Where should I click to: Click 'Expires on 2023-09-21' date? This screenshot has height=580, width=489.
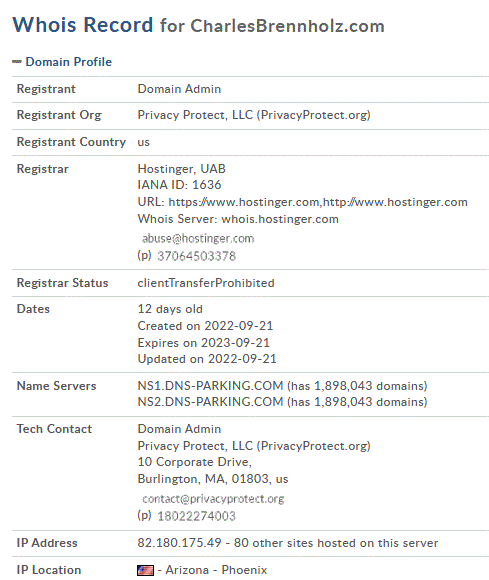coord(203,343)
